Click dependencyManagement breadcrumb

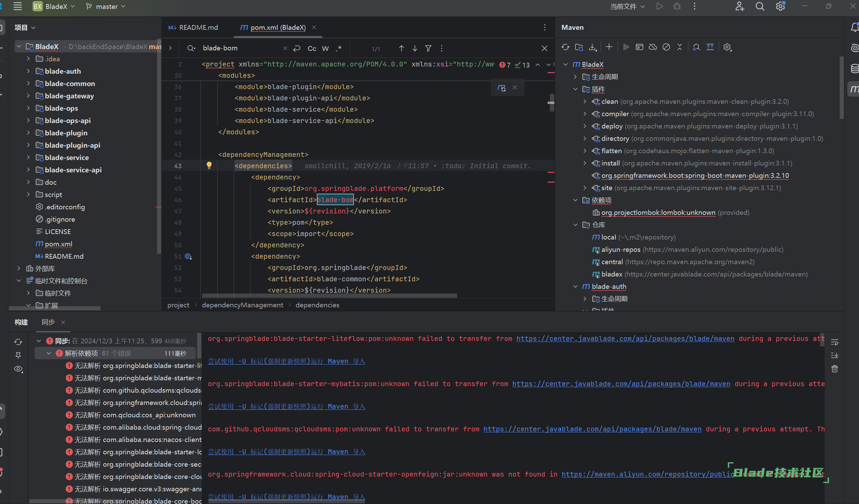[242, 305]
